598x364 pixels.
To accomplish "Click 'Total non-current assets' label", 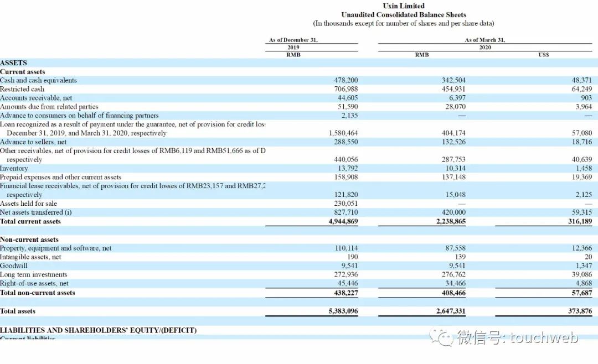I will 38,293.
